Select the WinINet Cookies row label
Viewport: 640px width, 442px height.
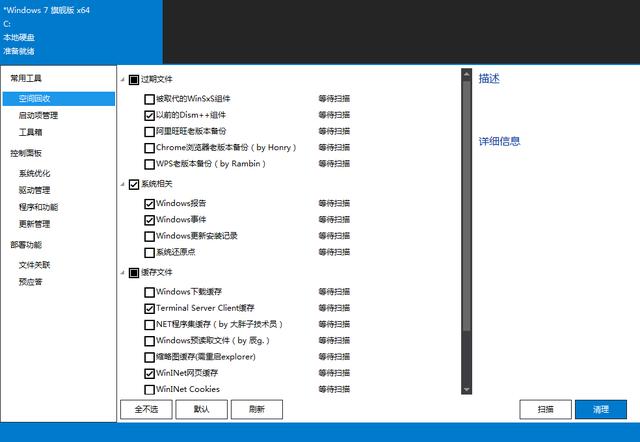point(188,389)
